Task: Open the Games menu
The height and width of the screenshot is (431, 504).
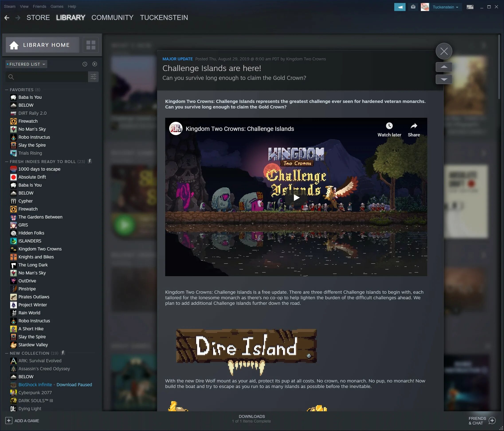Action: pos(57,7)
